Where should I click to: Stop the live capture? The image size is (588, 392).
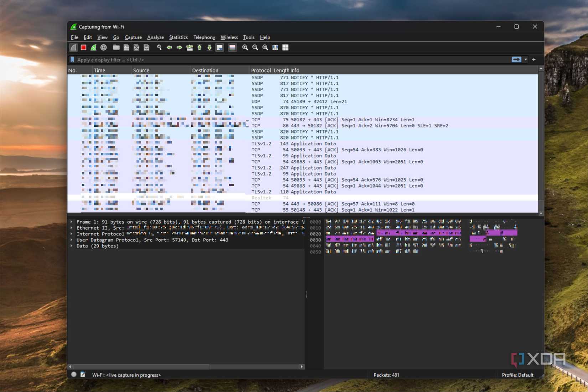pos(83,47)
